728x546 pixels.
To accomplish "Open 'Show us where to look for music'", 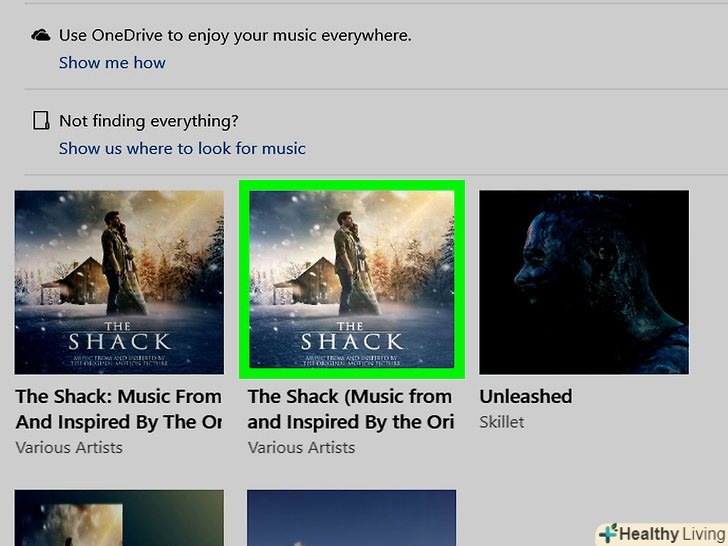I will coord(182,149).
